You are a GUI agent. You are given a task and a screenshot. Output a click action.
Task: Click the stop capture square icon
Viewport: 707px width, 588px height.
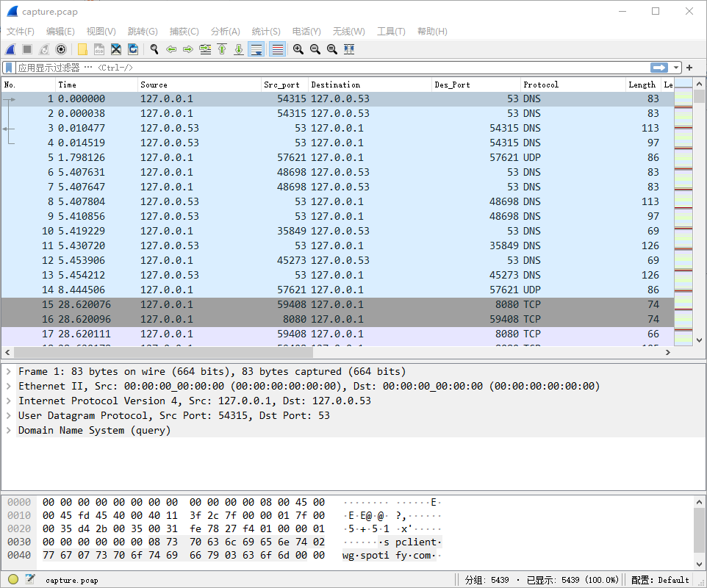pyautogui.click(x=27, y=49)
